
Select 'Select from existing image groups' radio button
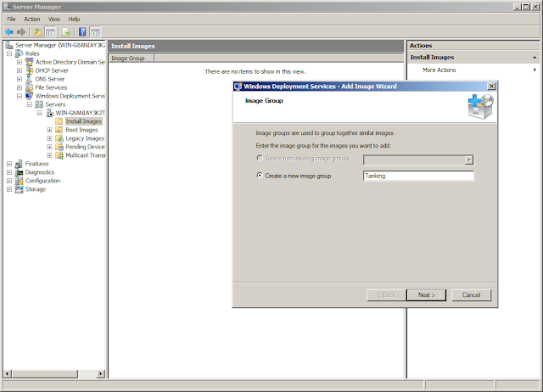[x=260, y=158]
